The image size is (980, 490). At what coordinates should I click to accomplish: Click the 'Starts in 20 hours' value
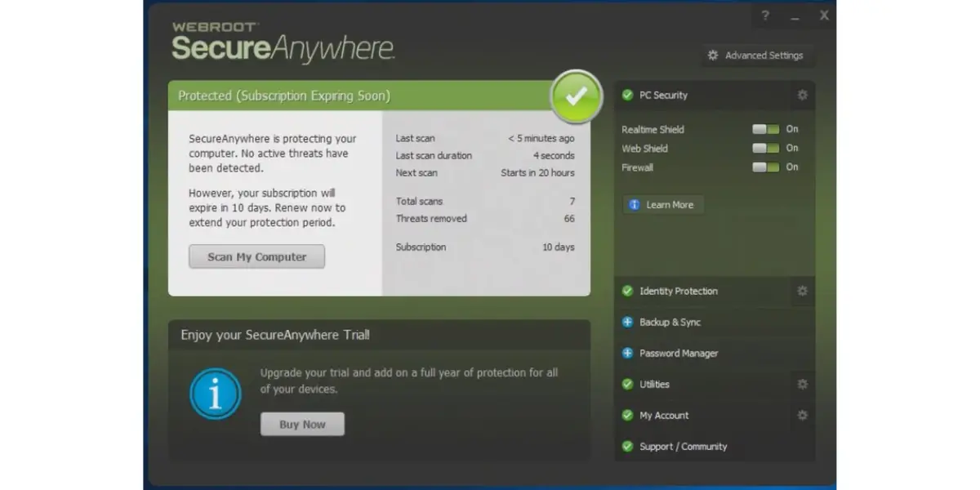click(537, 172)
